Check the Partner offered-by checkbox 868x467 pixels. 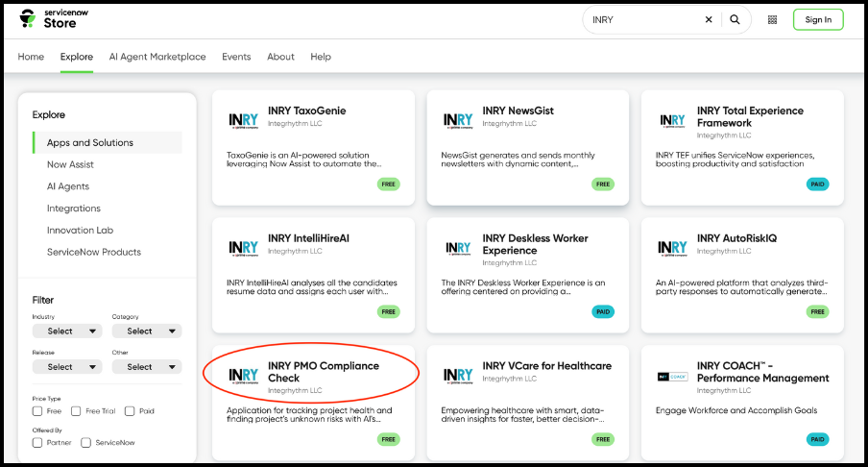37,443
